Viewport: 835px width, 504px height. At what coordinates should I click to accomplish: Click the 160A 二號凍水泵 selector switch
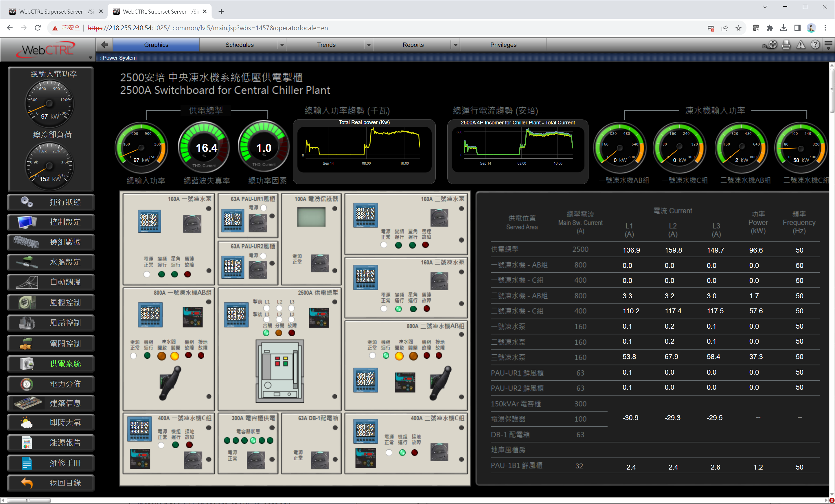(x=439, y=218)
